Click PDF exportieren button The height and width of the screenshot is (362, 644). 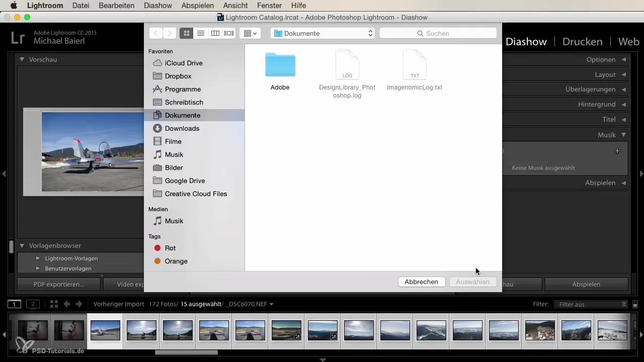click(59, 284)
